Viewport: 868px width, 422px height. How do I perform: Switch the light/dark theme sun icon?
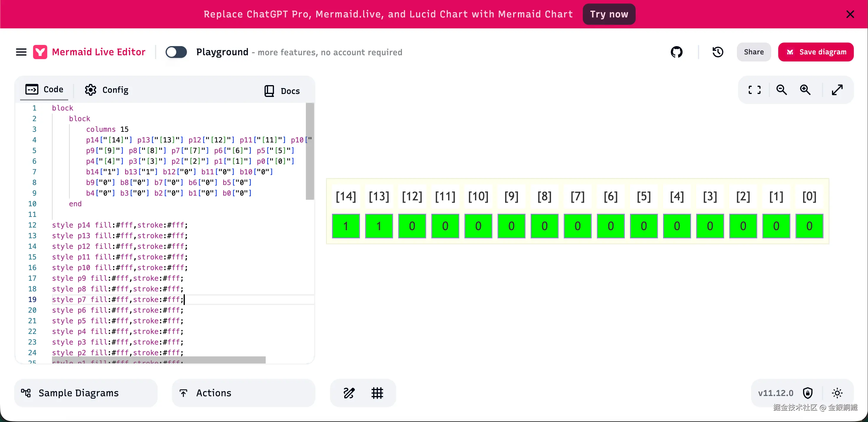pos(837,393)
